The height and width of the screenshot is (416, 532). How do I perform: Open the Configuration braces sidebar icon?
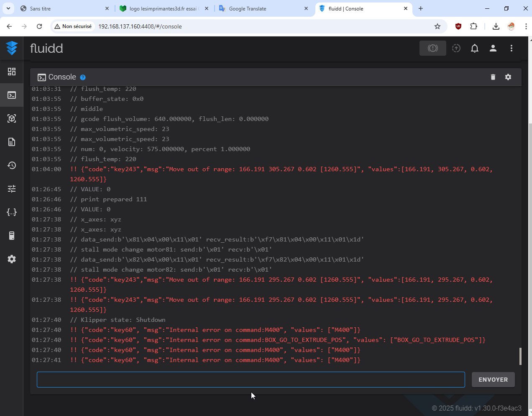[x=12, y=212]
